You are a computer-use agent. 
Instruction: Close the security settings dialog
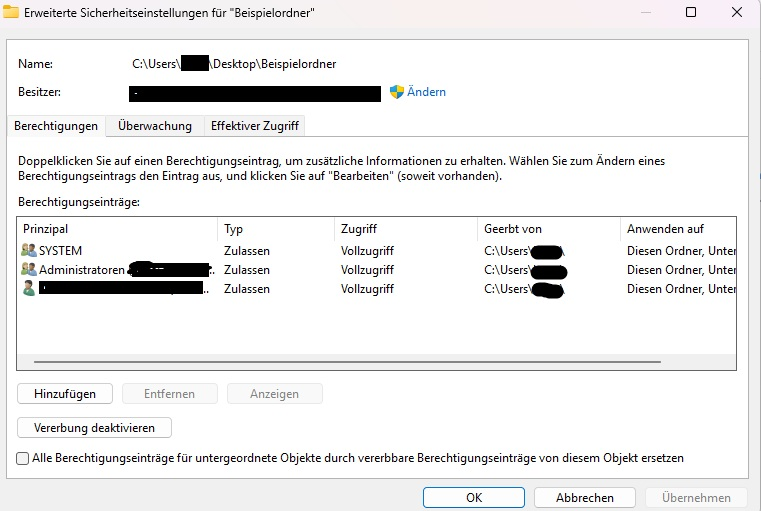(x=737, y=12)
